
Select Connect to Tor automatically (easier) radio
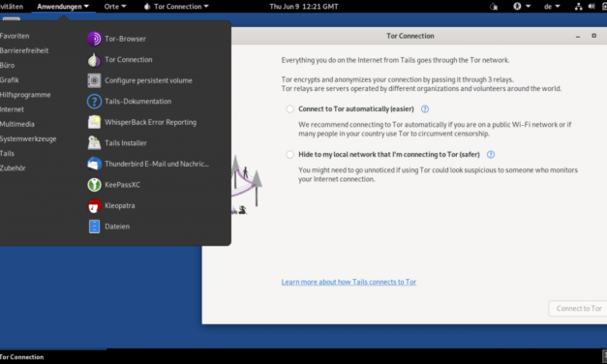coord(289,109)
